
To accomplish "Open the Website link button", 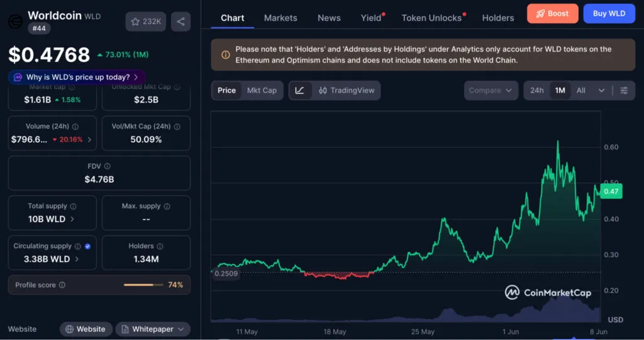I will pos(86,329).
